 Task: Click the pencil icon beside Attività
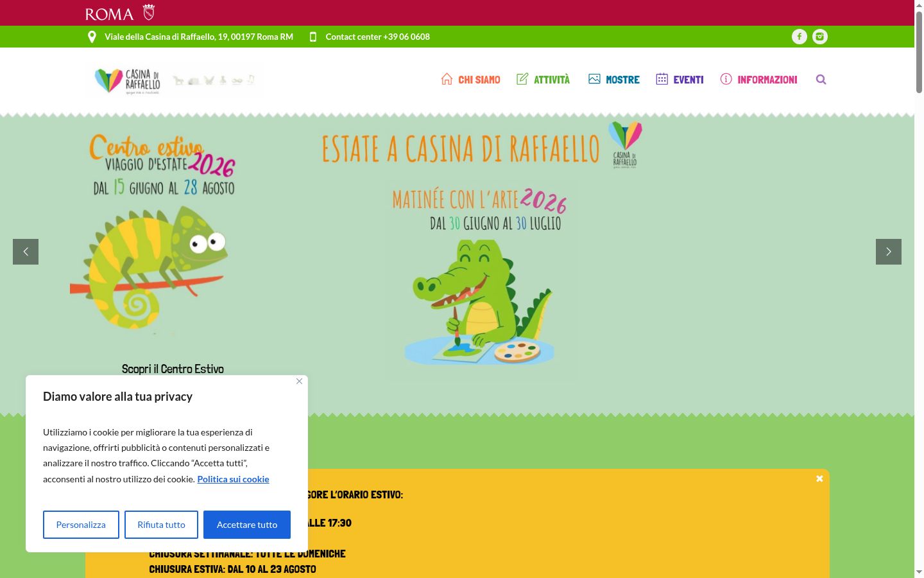click(x=522, y=79)
